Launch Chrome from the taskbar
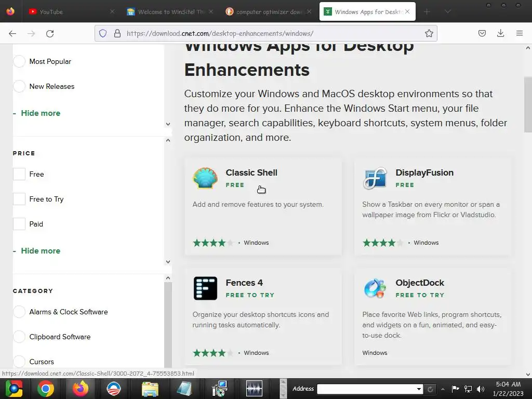This screenshot has height=399, width=532. pyautogui.click(x=46, y=389)
